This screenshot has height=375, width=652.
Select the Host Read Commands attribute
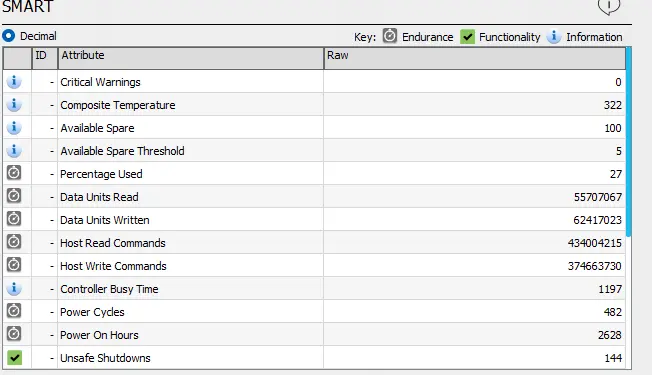coord(113,243)
